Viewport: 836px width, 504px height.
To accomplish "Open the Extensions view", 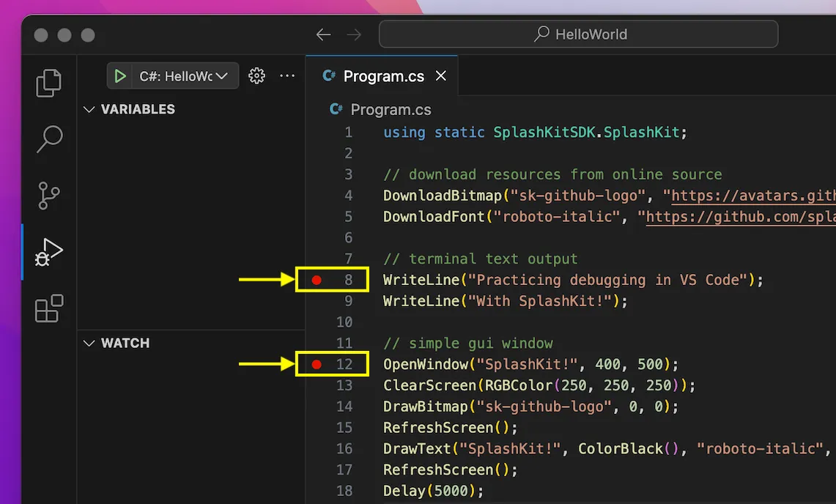I will coord(49,308).
